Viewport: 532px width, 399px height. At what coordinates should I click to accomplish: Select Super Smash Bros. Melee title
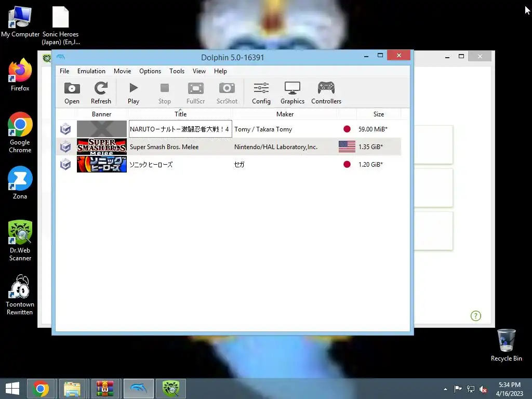pos(164,147)
